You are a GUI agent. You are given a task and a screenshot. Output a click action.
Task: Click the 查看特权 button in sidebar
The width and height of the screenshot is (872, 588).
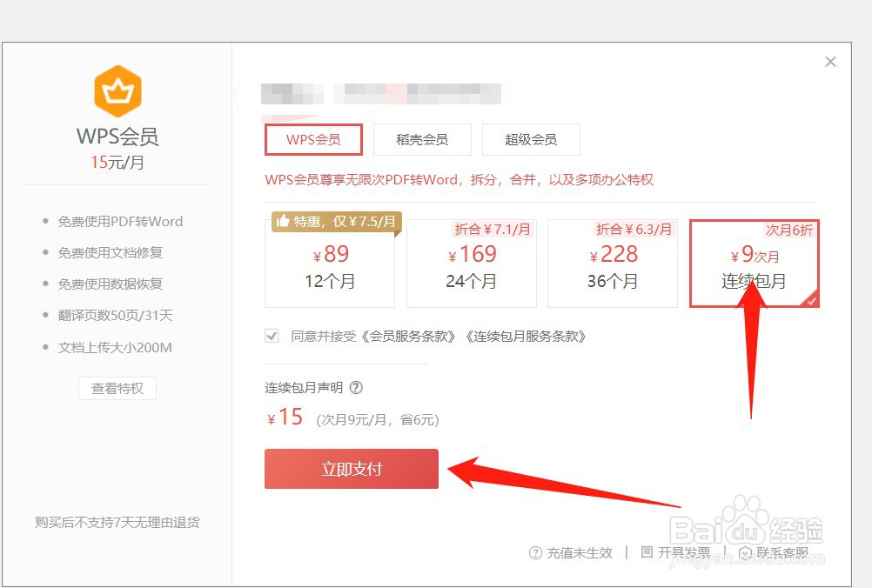point(117,389)
